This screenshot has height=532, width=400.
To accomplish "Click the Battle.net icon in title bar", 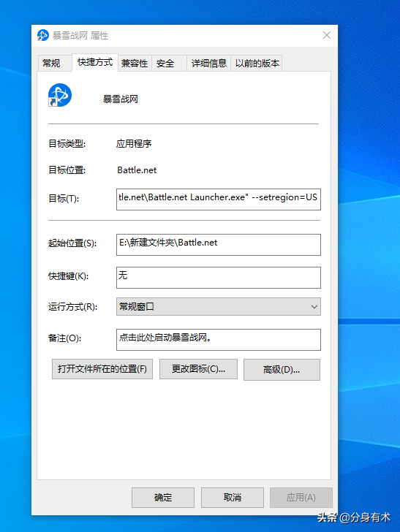I will [43, 35].
